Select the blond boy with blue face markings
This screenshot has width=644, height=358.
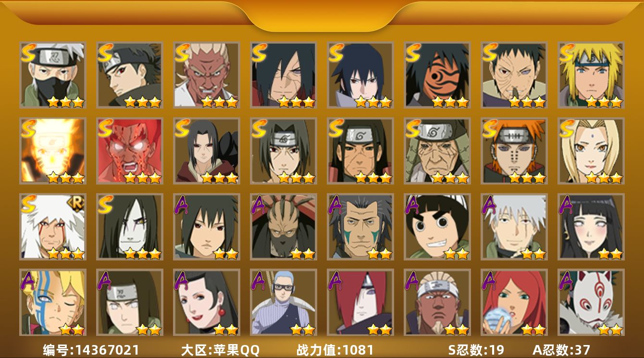[x=53, y=302]
